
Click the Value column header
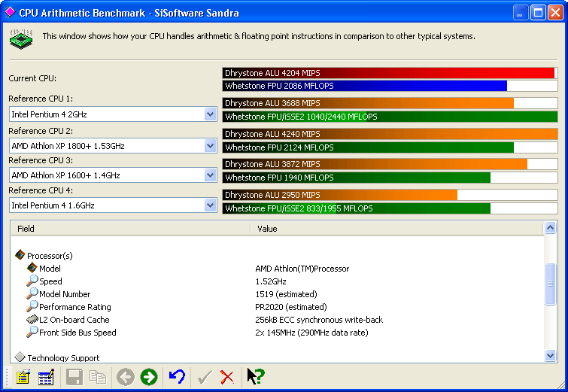397,229
